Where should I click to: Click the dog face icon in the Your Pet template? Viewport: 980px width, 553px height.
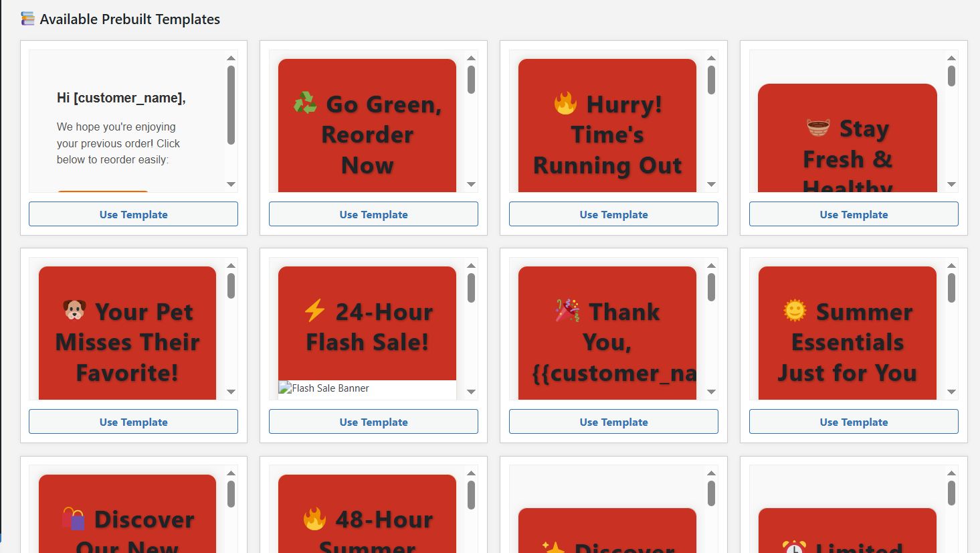pyautogui.click(x=74, y=310)
